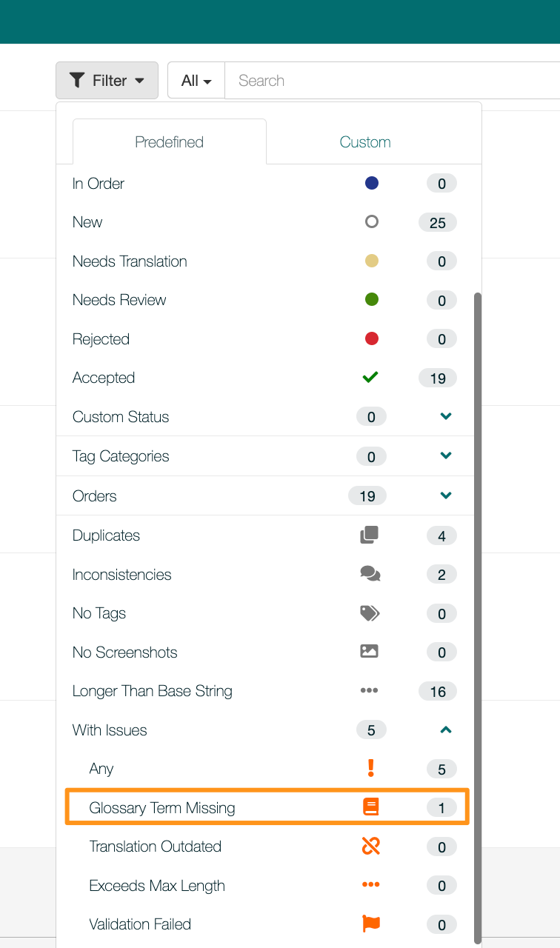Open the Filter dropdown button

tap(107, 80)
